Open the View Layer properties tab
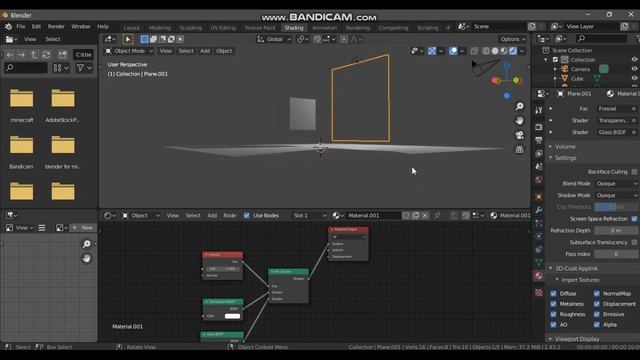The width and height of the screenshot is (640, 360). pos(539,153)
